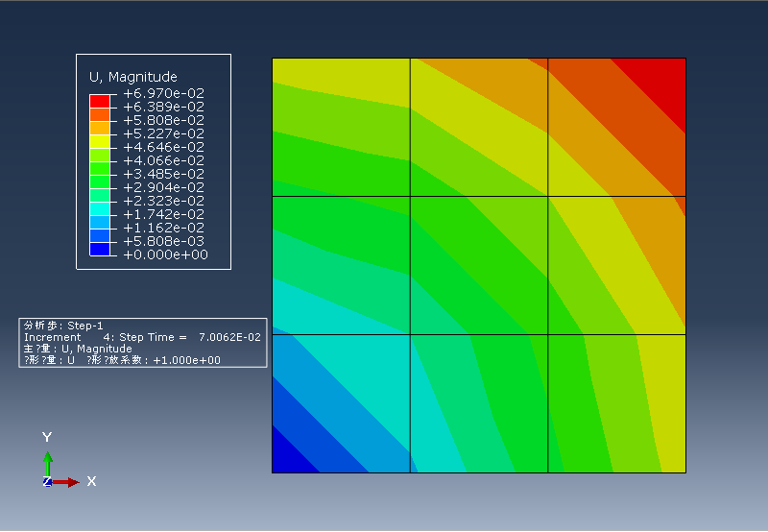
Task: Click the 'Increment 4: Step Time' text
Action: [x=106, y=337]
